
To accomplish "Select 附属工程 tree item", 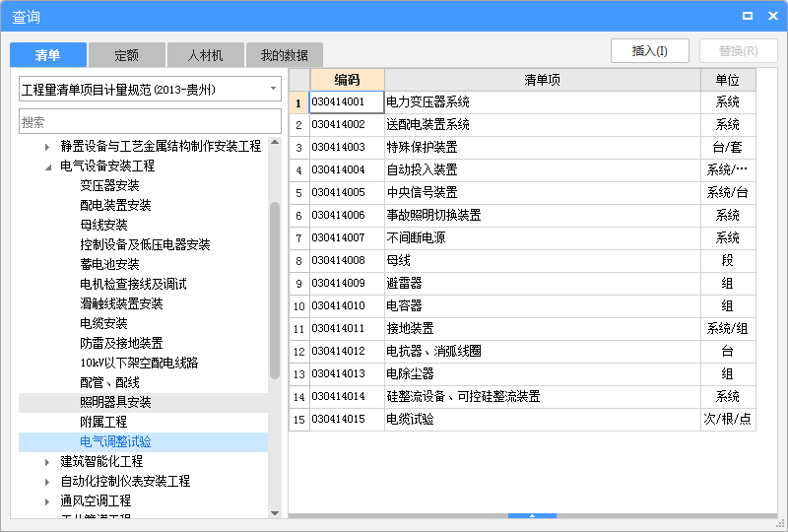I will [103, 422].
